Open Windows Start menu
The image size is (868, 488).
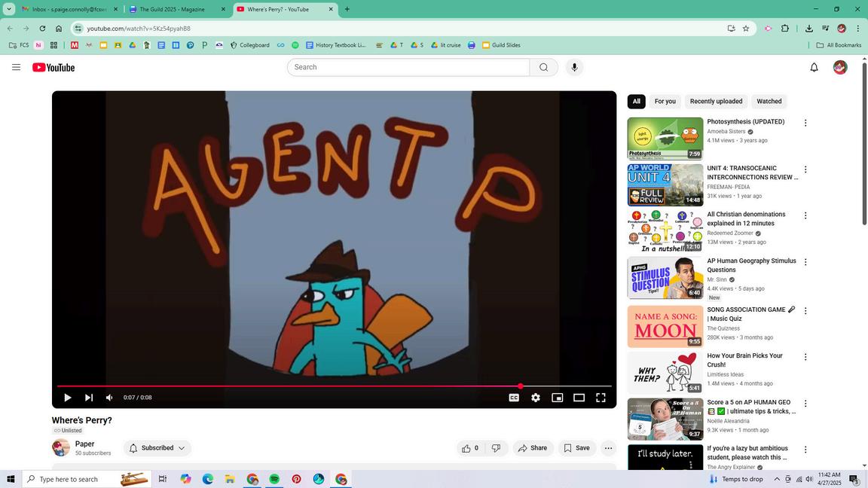11,479
